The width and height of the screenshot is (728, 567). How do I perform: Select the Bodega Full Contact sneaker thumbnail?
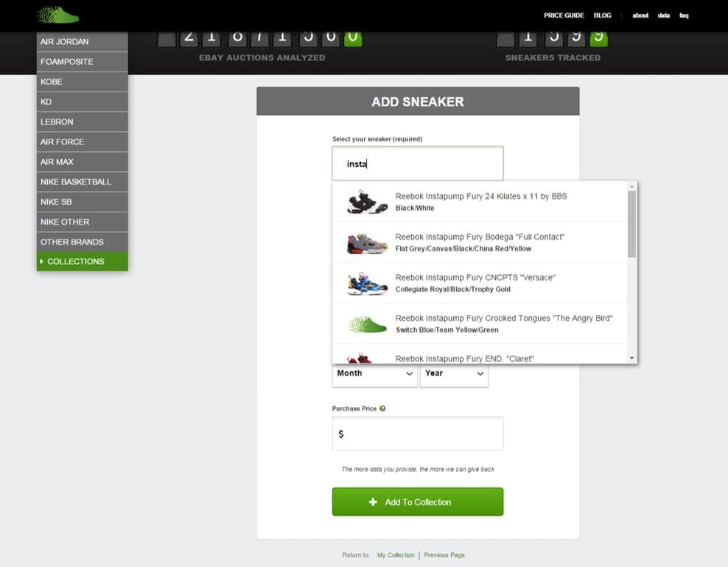point(367,243)
